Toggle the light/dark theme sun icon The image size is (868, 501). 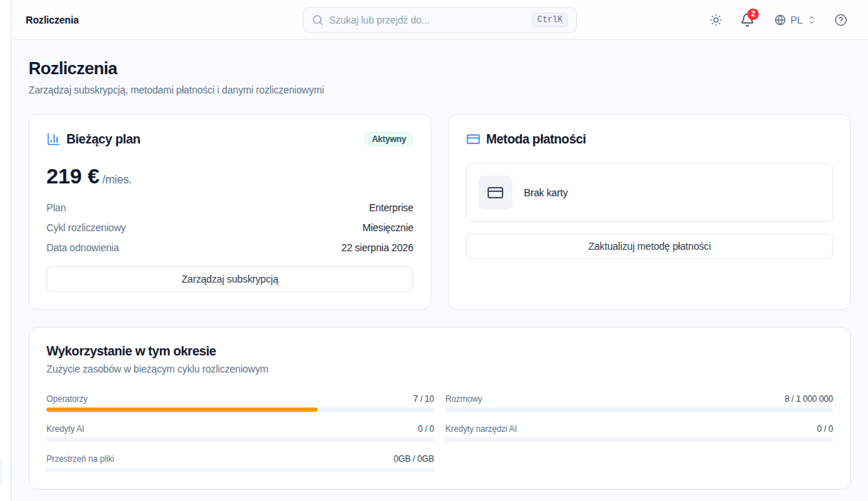(716, 20)
